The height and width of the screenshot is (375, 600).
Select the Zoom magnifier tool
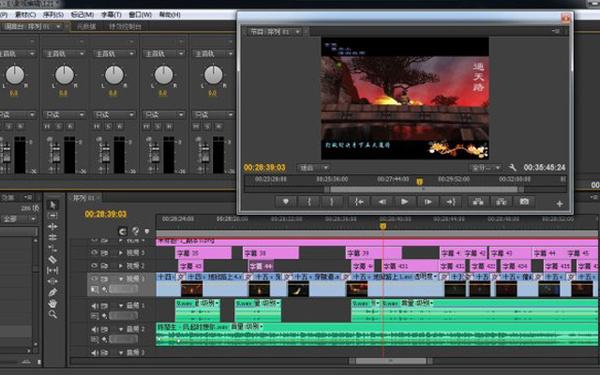tap(53, 314)
